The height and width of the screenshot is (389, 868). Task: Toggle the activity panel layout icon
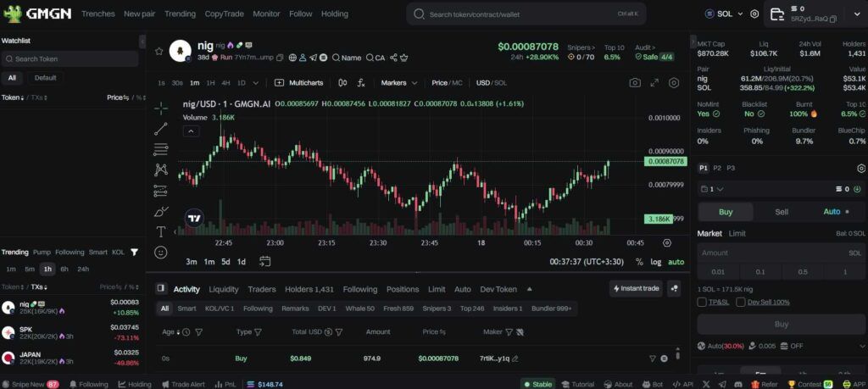pos(161,289)
